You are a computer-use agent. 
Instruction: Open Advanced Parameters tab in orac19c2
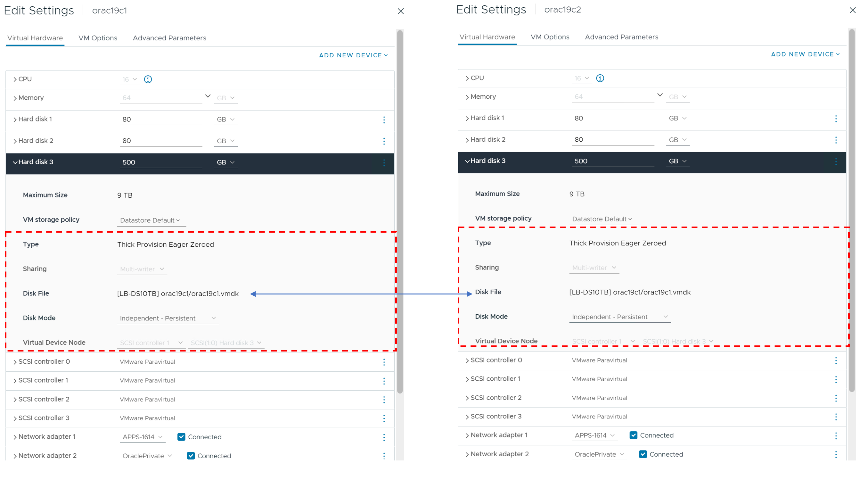621,37
